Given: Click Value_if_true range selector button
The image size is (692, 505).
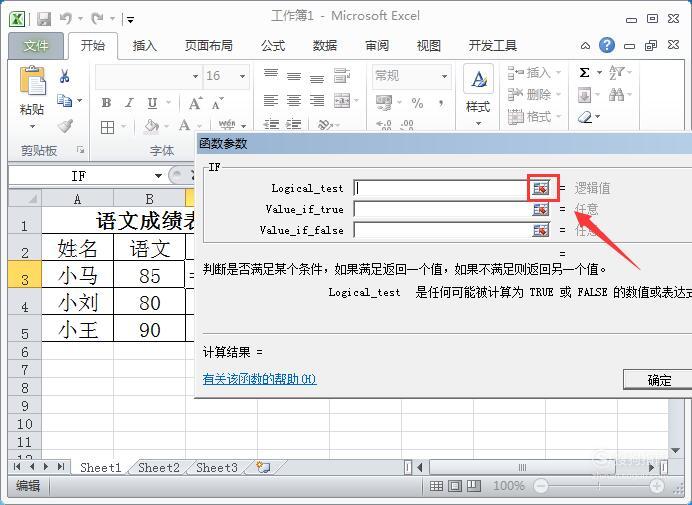Looking at the screenshot, I should [541, 209].
